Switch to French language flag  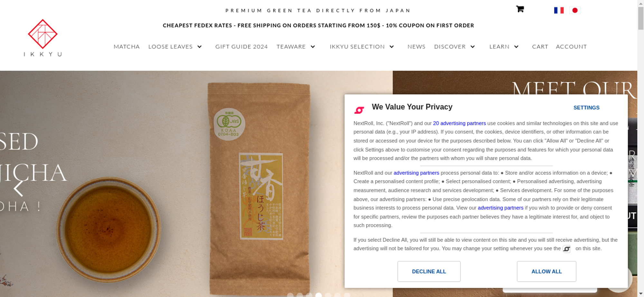pyautogui.click(x=559, y=10)
